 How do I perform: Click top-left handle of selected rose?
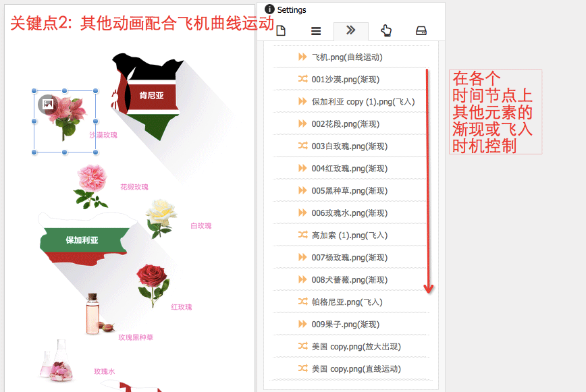point(34,90)
